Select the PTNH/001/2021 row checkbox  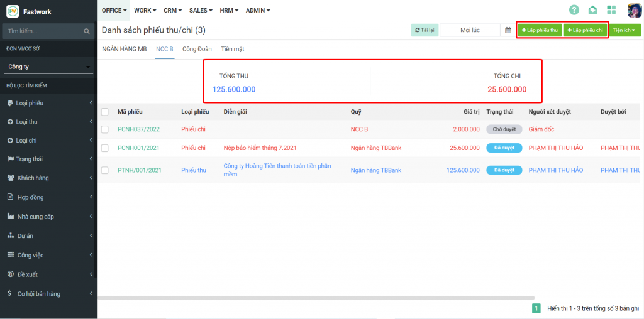point(105,170)
